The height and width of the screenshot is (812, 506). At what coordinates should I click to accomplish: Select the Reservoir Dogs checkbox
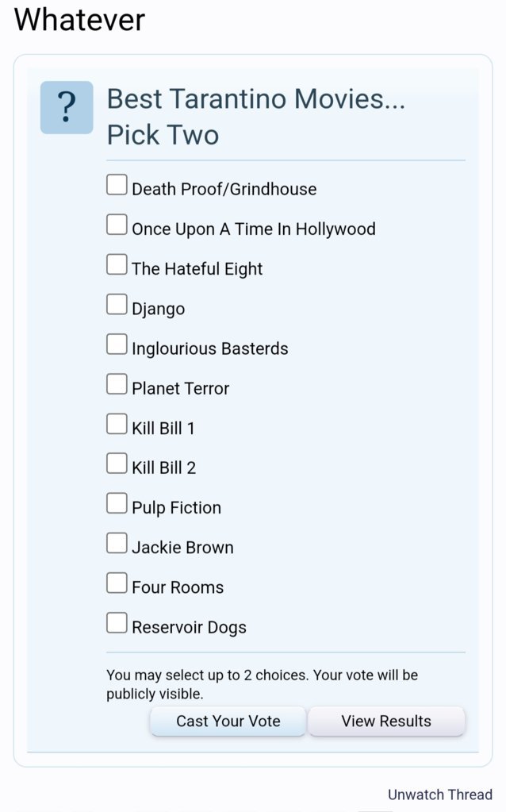pos(117,623)
